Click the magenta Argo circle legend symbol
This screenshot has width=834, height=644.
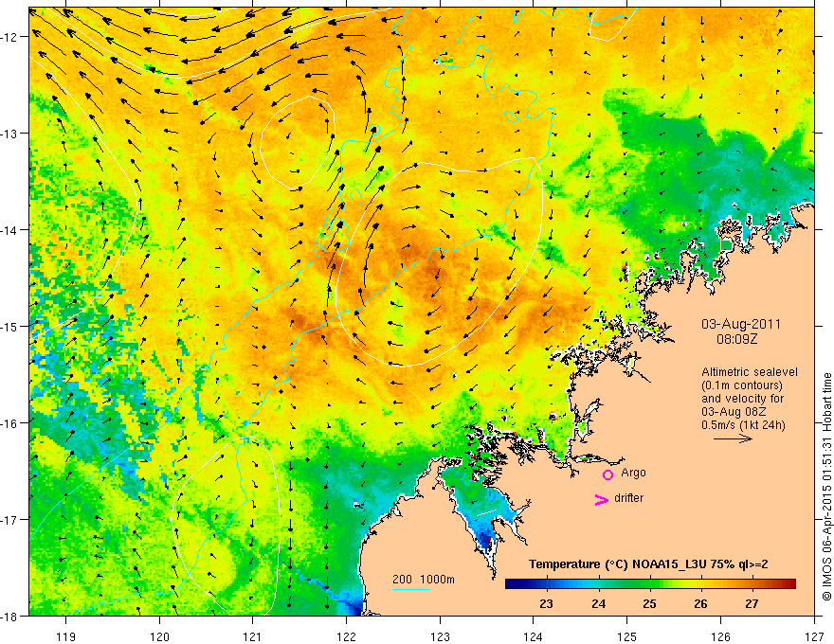[607, 474]
